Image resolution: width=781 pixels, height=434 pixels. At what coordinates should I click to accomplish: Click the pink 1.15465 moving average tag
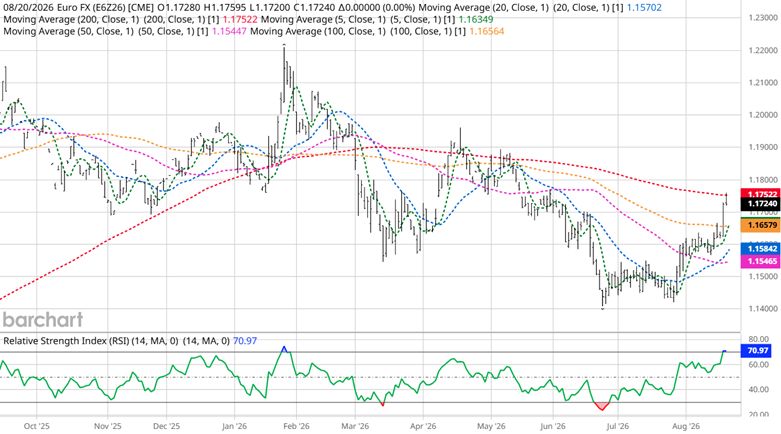761,261
